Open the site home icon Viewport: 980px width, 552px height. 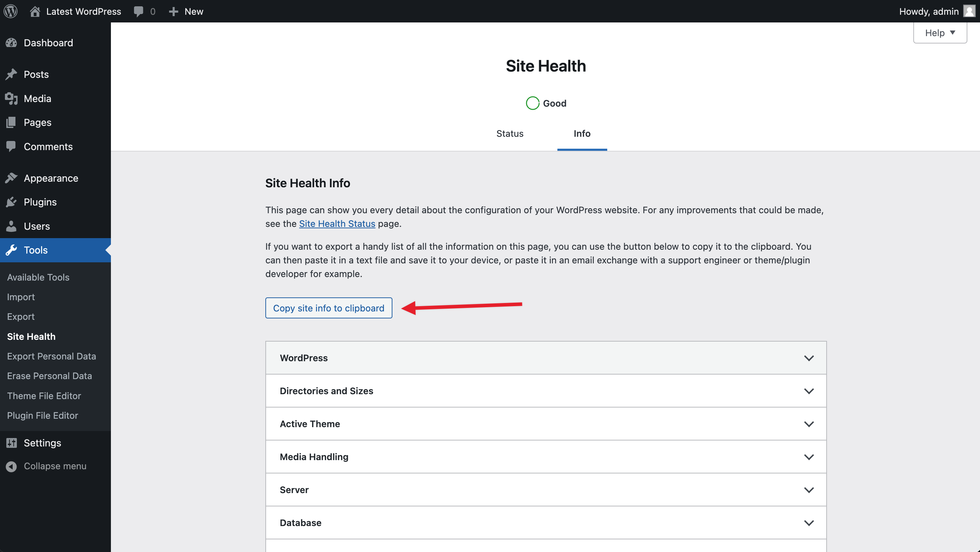point(35,11)
